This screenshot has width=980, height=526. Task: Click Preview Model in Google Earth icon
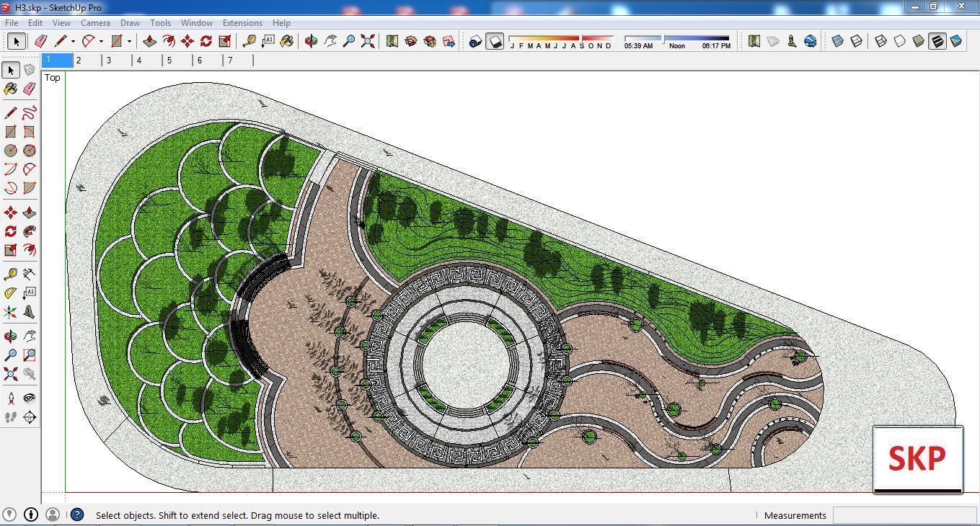click(811, 41)
